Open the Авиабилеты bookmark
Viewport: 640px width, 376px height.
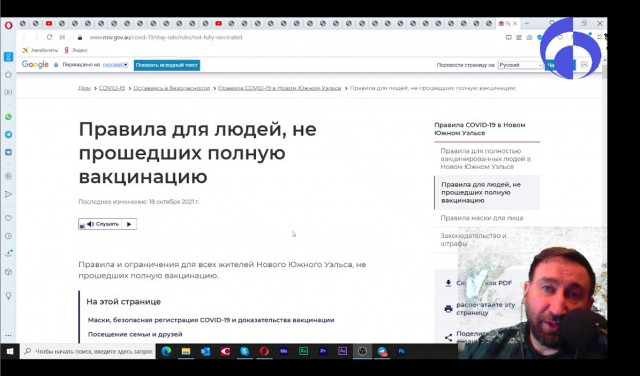click(40, 50)
